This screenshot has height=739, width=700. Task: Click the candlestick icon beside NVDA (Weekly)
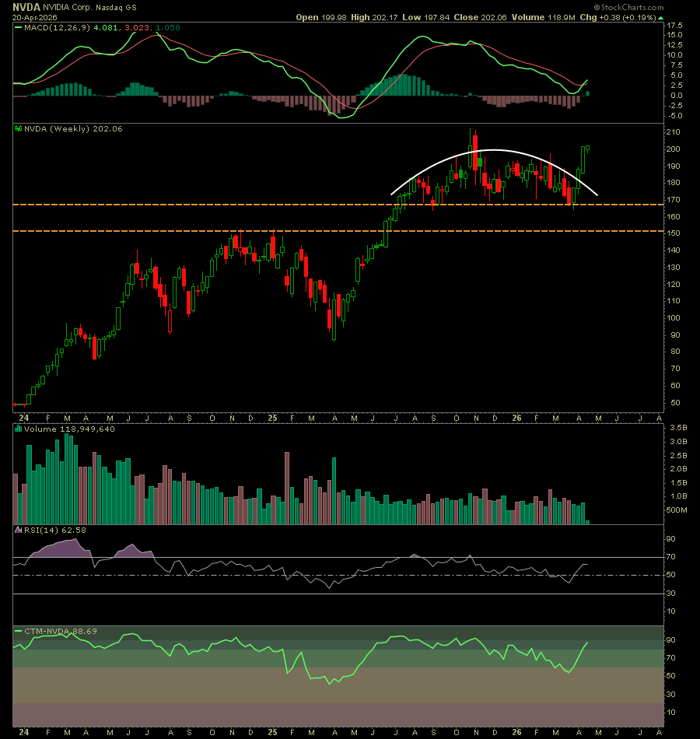click(19, 128)
